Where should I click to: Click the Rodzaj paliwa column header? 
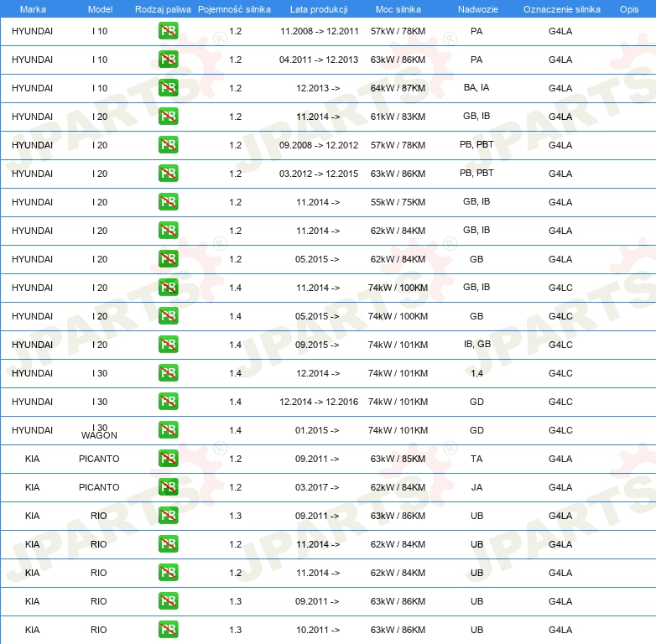(x=163, y=9)
